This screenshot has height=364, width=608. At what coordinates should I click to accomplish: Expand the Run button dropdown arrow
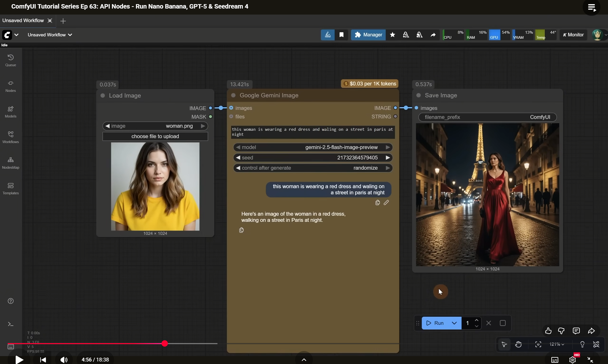(454, 323)
